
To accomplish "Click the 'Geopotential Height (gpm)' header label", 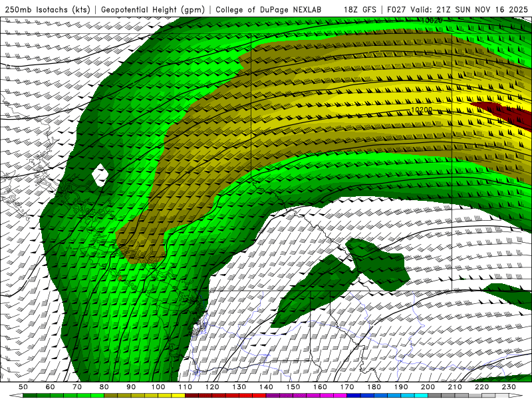I will (153, 10).
